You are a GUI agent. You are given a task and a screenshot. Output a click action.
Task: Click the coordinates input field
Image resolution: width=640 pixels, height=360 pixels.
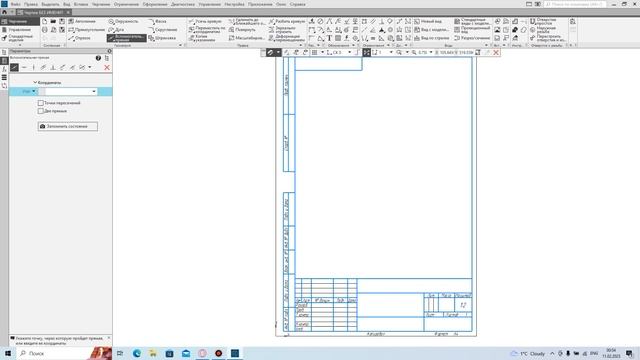[68, 91]
